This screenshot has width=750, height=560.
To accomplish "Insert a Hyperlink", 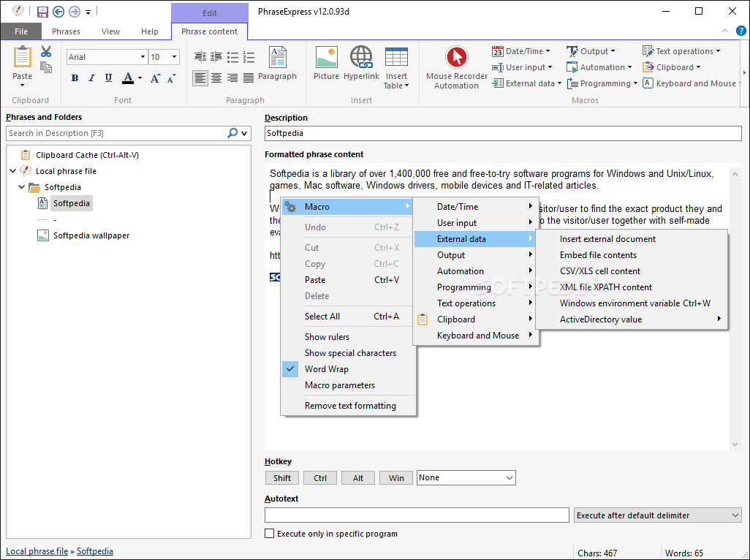I will [x=361, y=63].
